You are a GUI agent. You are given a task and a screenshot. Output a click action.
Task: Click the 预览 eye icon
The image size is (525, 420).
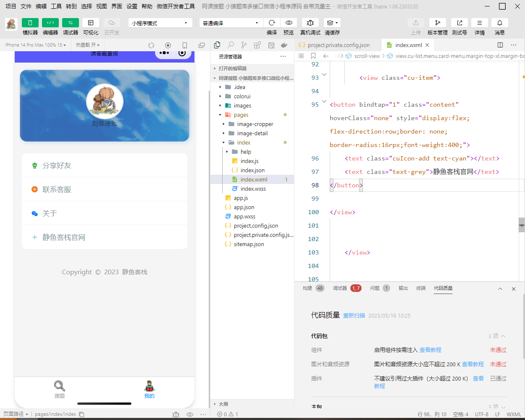click(289, 23)
